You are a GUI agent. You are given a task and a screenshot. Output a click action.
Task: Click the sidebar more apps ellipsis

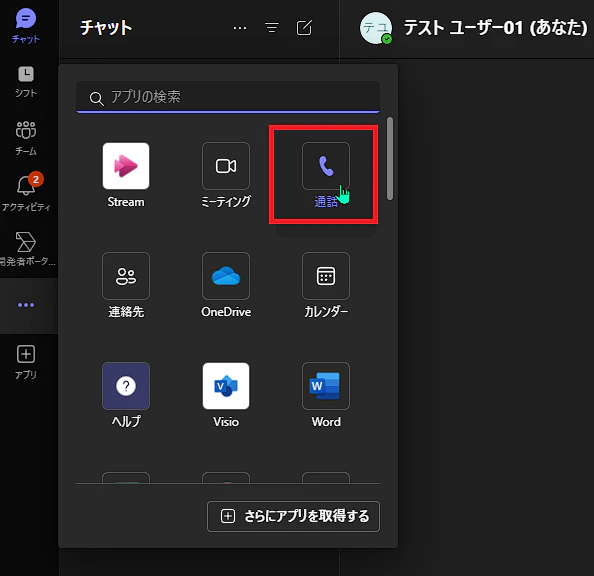click(26, 305)
